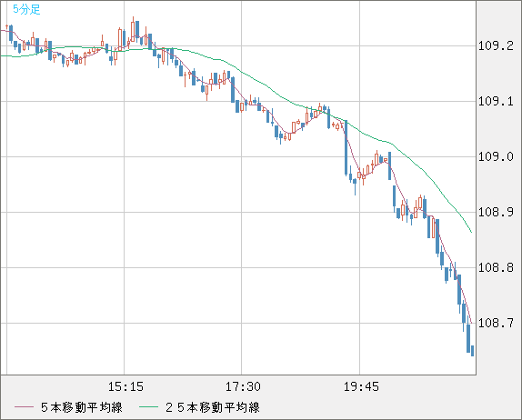Click the 109.2 price axis label
This screenshot has width=522, height=420.
coord(496,45)
